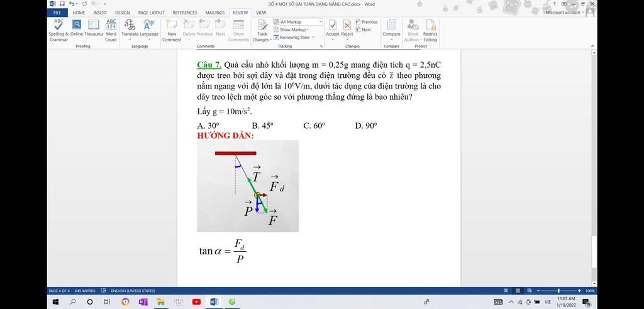
Task: Change language ENGLISH (UNITED STATES) in status bar
Action: (x=133, y=291)
